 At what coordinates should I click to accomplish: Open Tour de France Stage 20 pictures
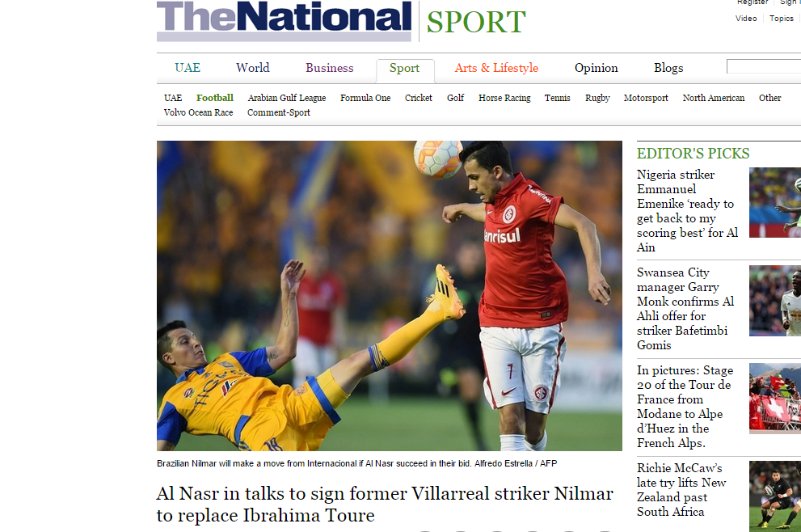tap(685, 407)
